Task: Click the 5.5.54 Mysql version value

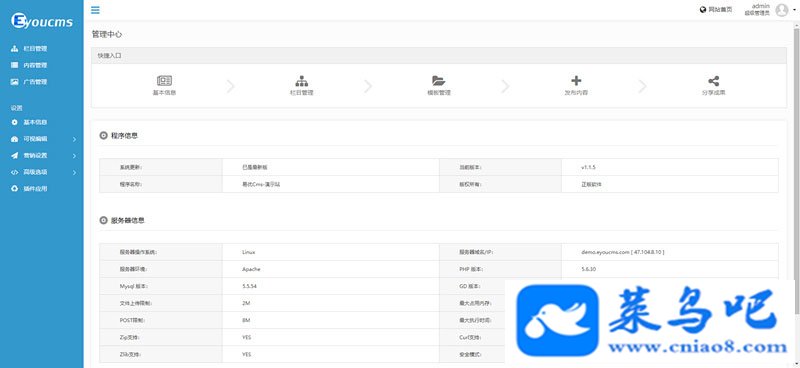Action: [x=249, y=286]
